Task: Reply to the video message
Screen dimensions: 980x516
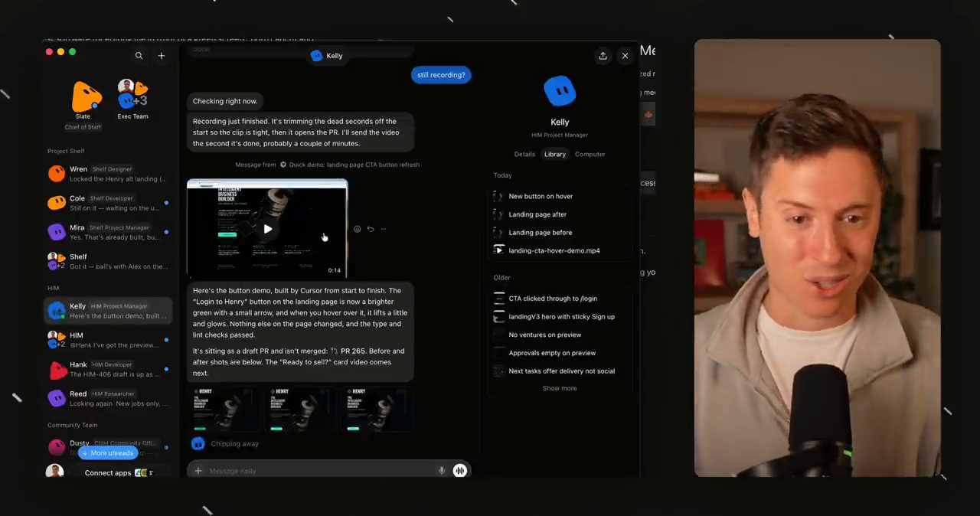Action: (371, 229)
